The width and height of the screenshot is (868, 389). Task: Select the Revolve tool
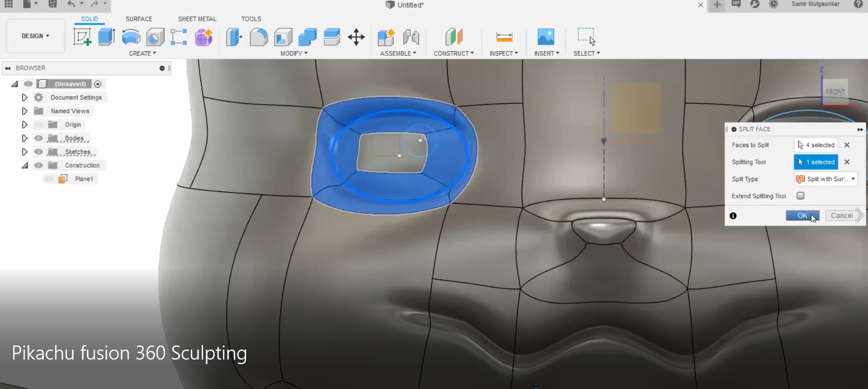pyautogui.click(x=131, y=37)
